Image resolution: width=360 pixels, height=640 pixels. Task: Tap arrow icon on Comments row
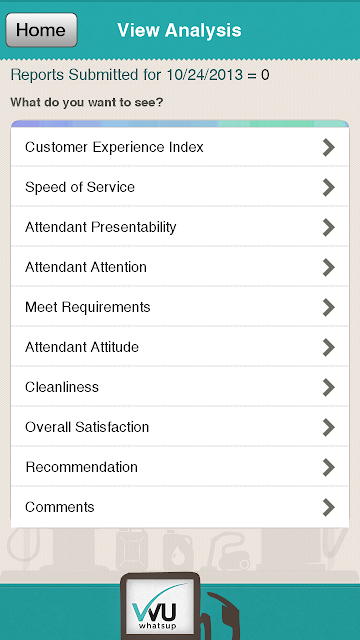[x=329, y=507]
